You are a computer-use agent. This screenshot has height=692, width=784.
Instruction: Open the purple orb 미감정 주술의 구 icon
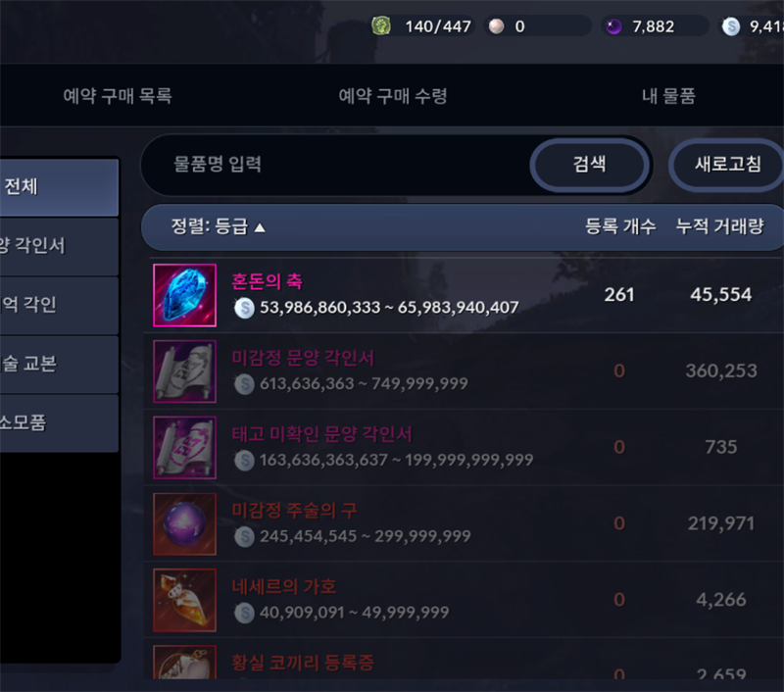(x=184, y=524)
